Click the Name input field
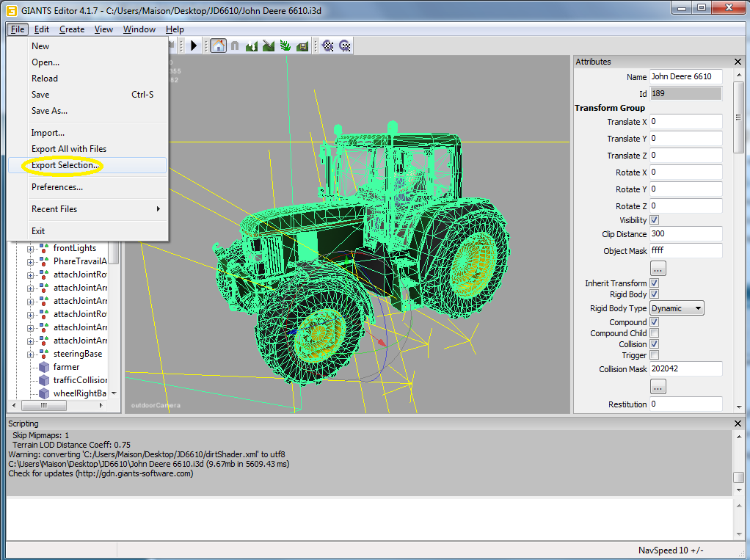The height and width of the screenshot is (560, 750). point(685,76)
